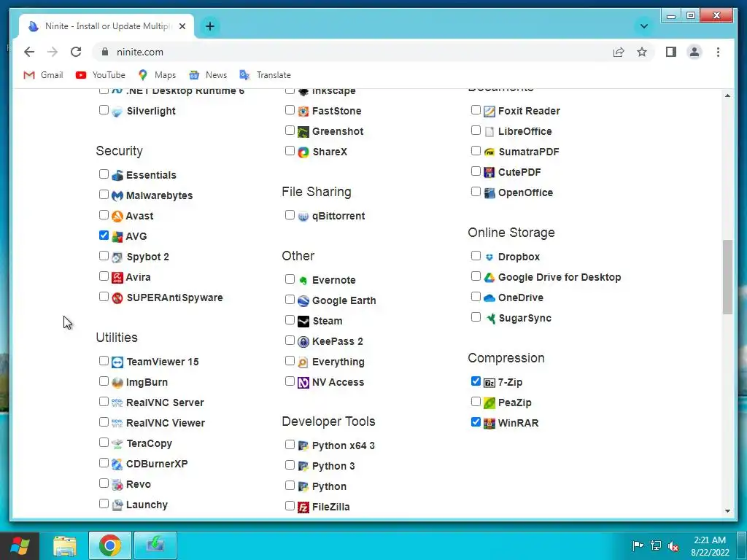This screenshot has height=560, width=747.
Task: Bookmark this page with the star icon
Action: (x=642, y=52)
